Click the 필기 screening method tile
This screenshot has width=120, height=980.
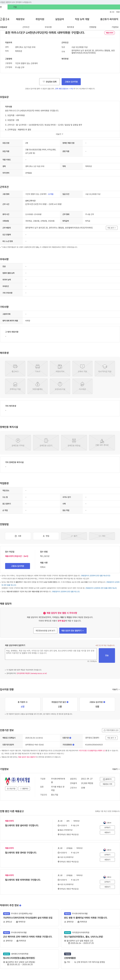click(x=74, y=536)
